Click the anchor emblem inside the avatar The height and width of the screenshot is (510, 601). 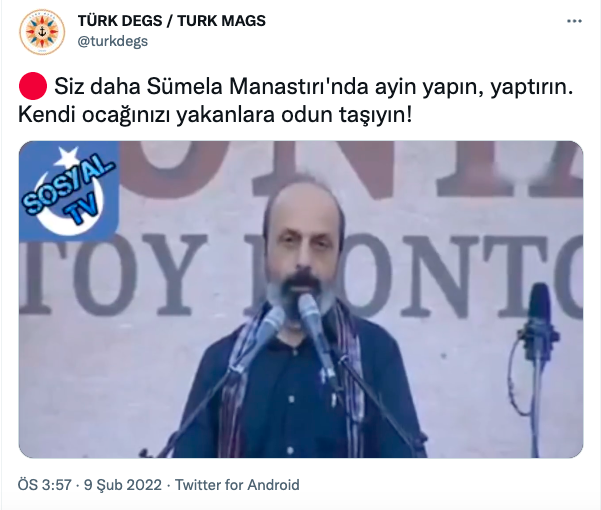[42, 32]
